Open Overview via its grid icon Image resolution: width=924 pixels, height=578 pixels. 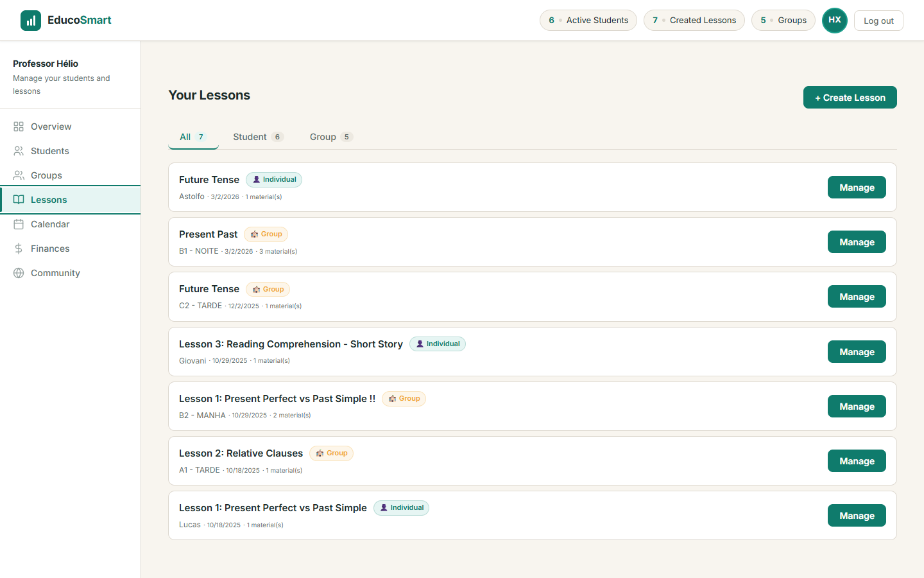click(19, 127)
